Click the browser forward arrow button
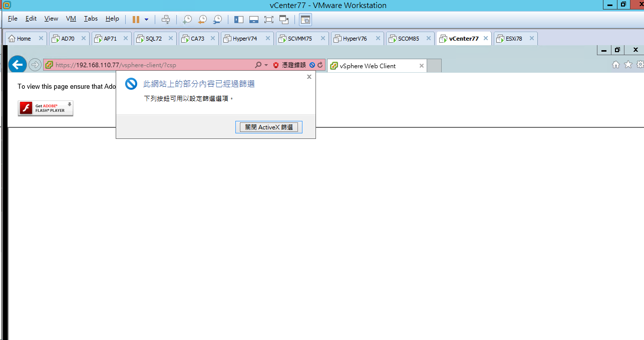This screenshot has width=644, height=340. pyautogui.click(x=35, y=65)
